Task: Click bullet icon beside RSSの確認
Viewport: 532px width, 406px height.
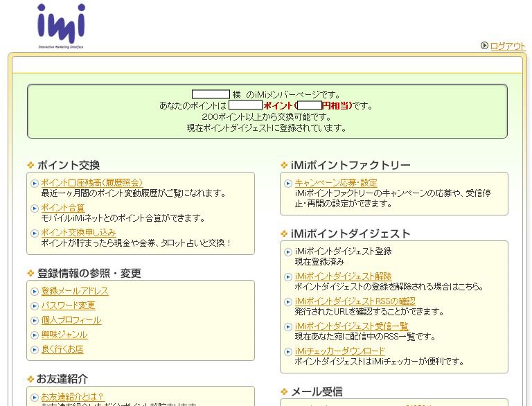Action: [x=287, y=302]
